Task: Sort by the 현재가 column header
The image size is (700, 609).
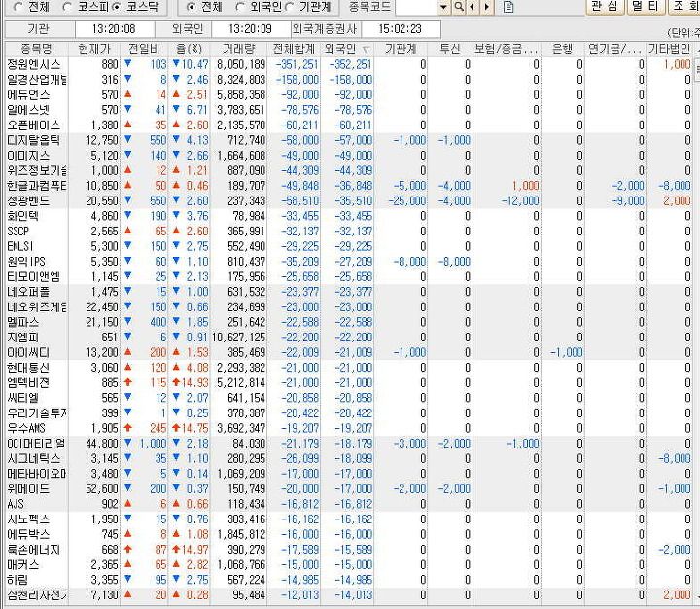Action: tap(94, 49)
